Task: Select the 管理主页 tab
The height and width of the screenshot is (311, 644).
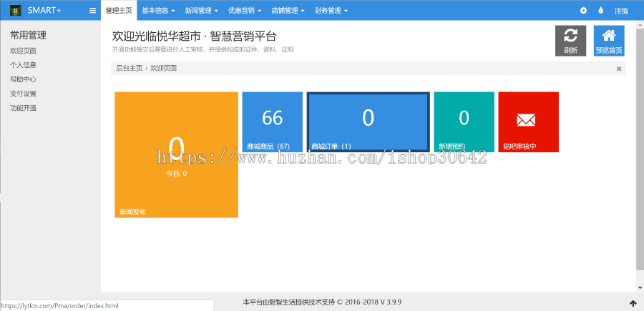Action: pyautogui.click(x=119, y=11)
